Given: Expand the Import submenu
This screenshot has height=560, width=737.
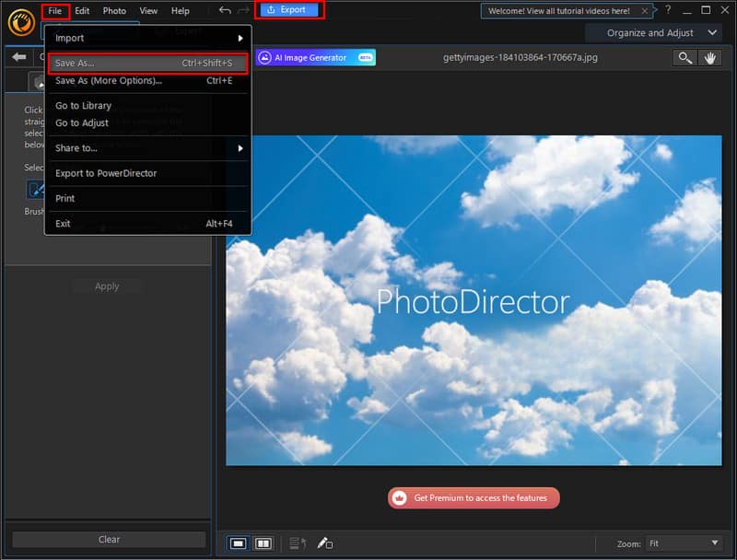Looking at the screenshot, I should coord(147,38).
